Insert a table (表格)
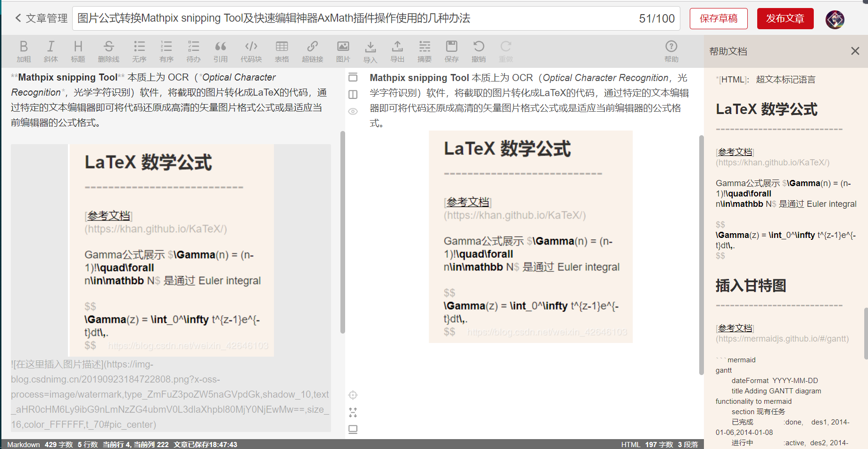868x449 pixels. (282, 51)
